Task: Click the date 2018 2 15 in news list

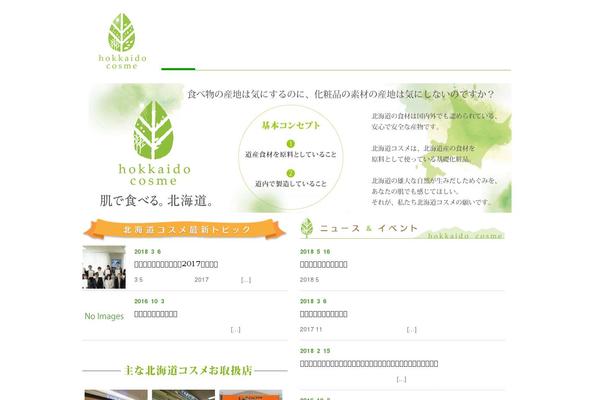Action: [x=315, y=351]
